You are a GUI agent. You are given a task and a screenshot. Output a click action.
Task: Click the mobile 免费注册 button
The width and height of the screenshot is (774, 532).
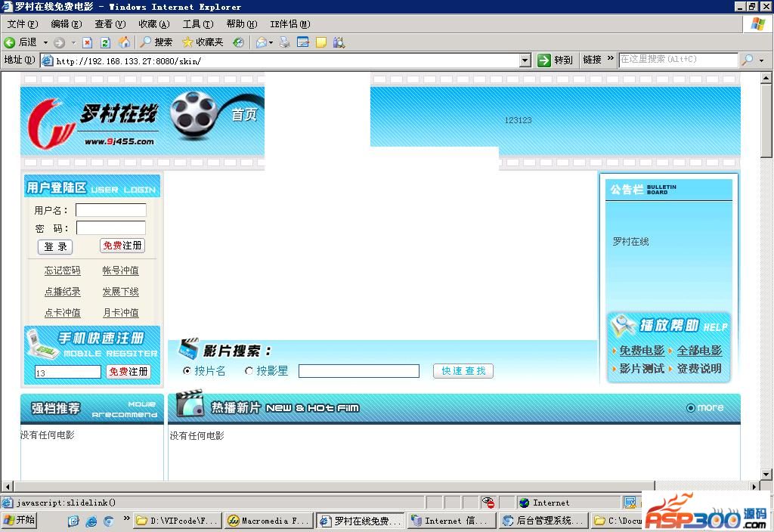click(128, 371)
